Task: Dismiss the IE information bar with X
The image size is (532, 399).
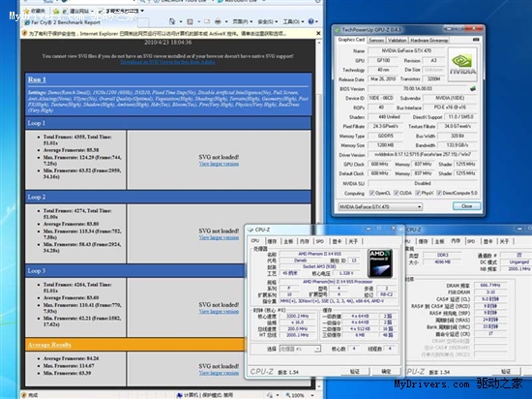Action: 318,33
